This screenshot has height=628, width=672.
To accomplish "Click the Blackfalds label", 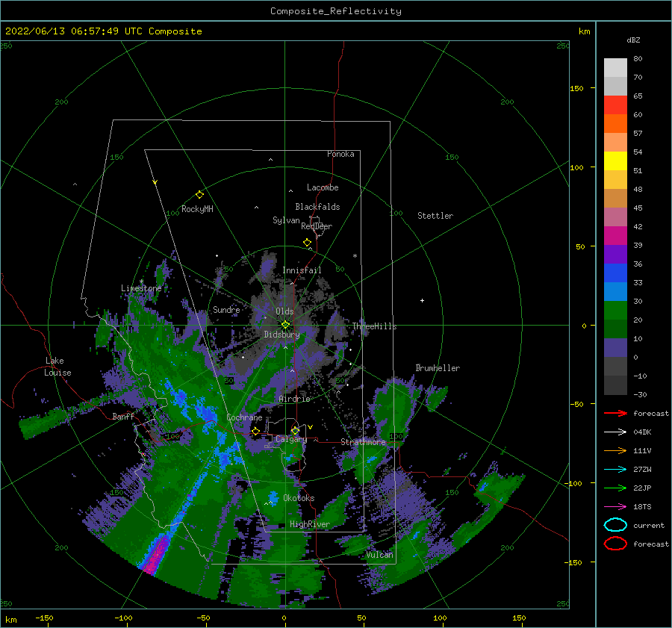I will [x=317, y=207].
